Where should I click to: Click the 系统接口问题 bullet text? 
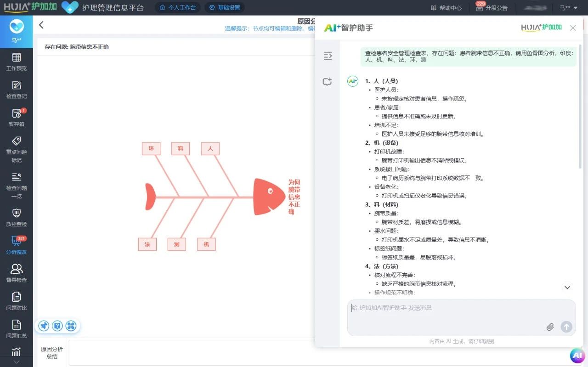point(392,169)
